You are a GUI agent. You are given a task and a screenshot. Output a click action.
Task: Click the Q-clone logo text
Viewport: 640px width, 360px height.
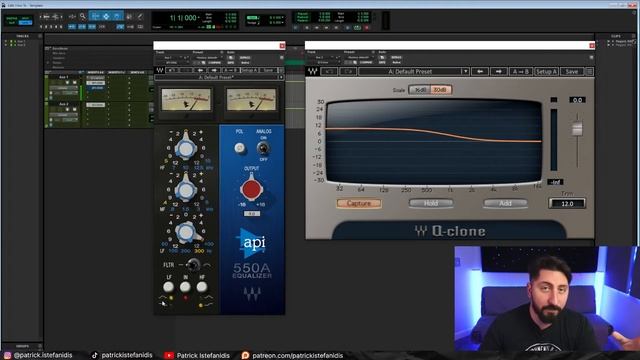tap(450, 231)
